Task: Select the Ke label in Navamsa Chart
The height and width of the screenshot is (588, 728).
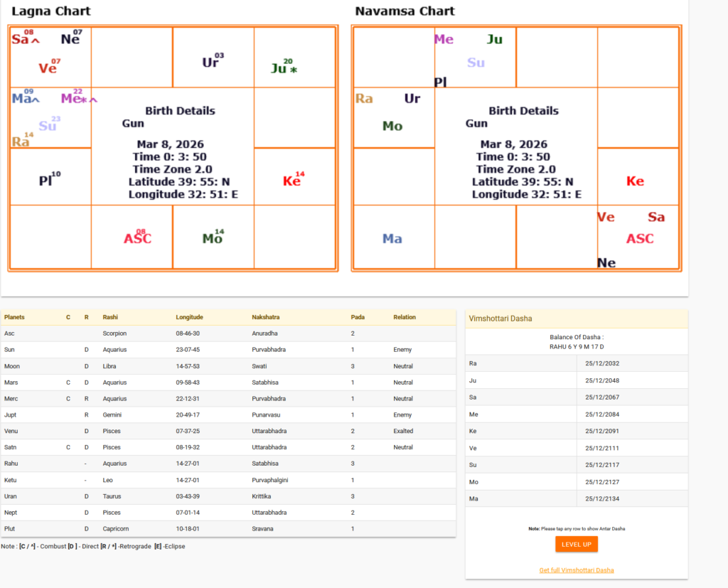Action: (635, 181)
